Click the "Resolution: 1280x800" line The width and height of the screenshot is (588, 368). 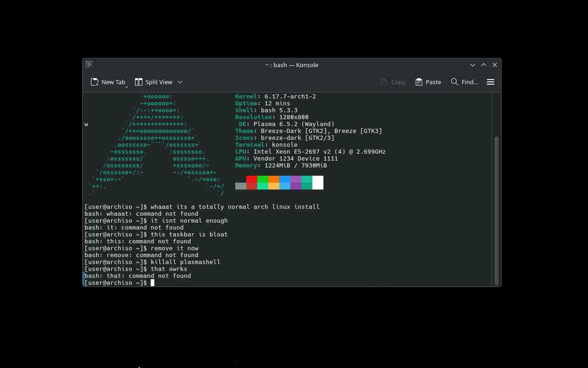coord(272,117)
